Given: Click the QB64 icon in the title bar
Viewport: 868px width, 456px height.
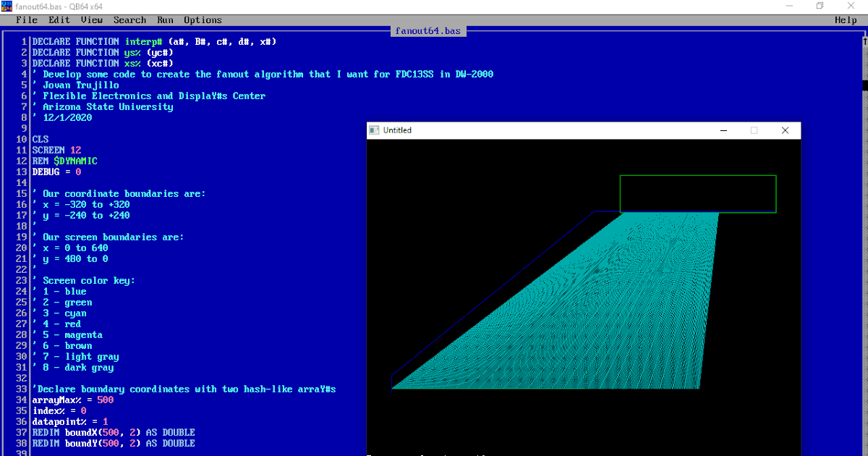Looking at the screenshot, I should coord(7,6).
